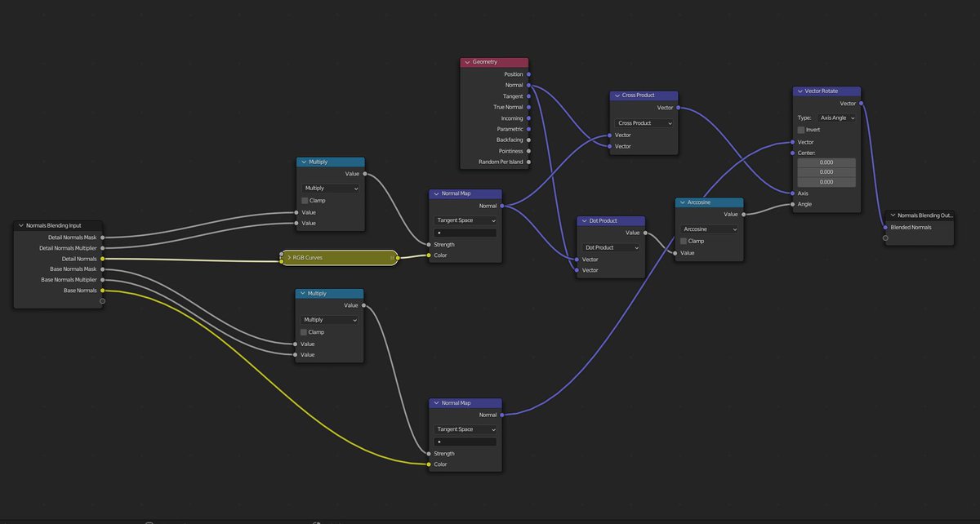Collapse the Cross Product node

(617, 95)
